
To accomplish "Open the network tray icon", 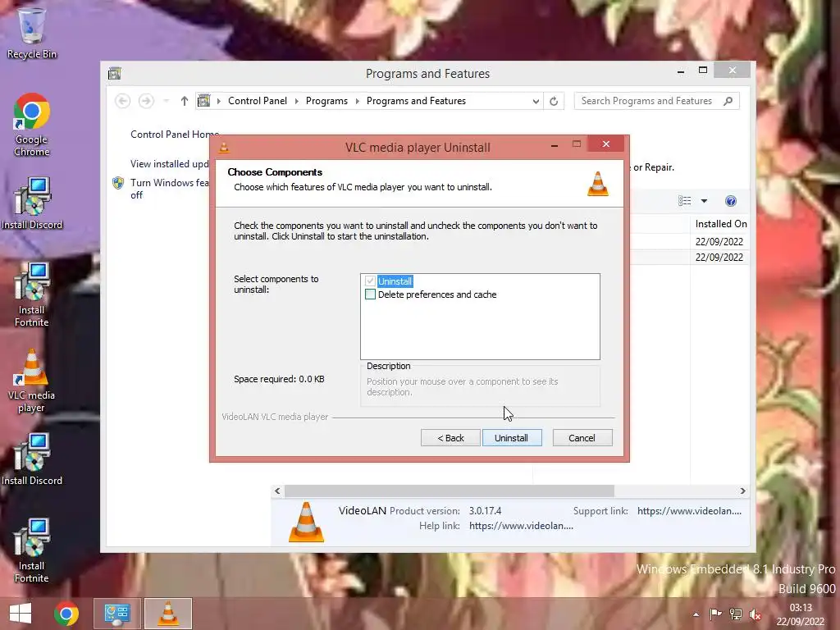I will pos(736,614).
